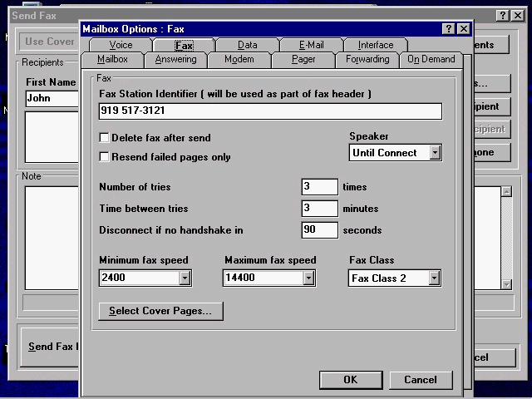Open the Answering tab
Screen dimensions: 532x399
[x=175, y=60]
